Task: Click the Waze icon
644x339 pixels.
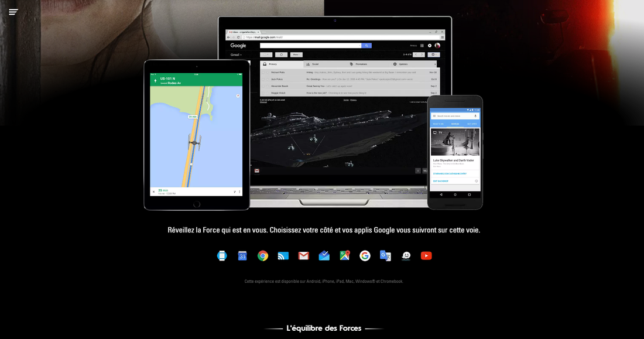Action: point(406,256)
